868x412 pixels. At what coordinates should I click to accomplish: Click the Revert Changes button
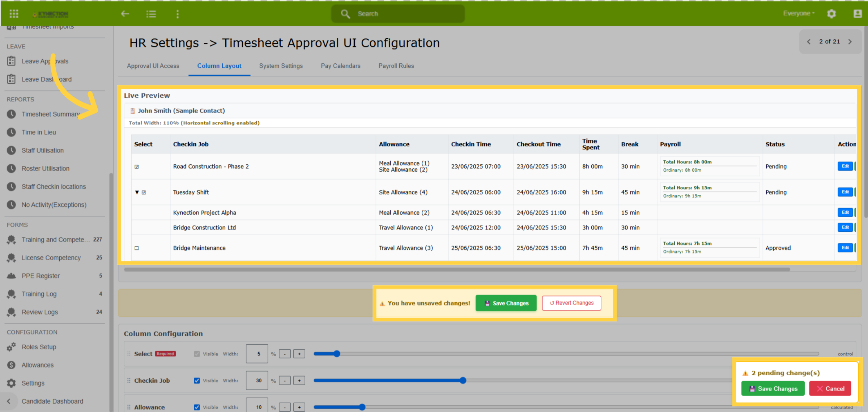(x=571, y=303)
